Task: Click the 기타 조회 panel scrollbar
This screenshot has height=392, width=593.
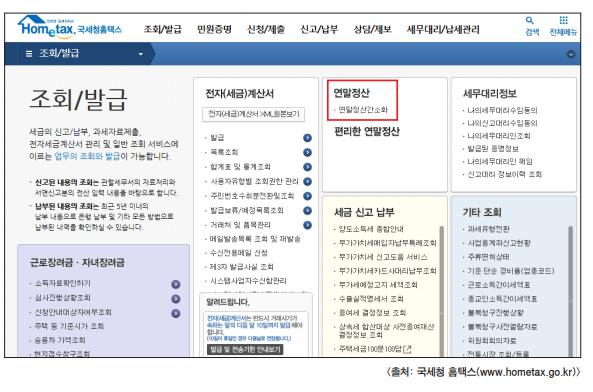Action: coord(570,291)
